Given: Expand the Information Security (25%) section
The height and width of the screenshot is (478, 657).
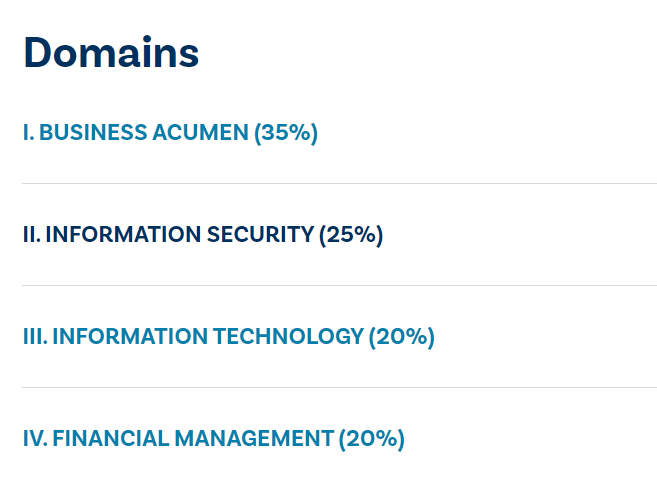Looking at the screenshot, I should [339, 235].
